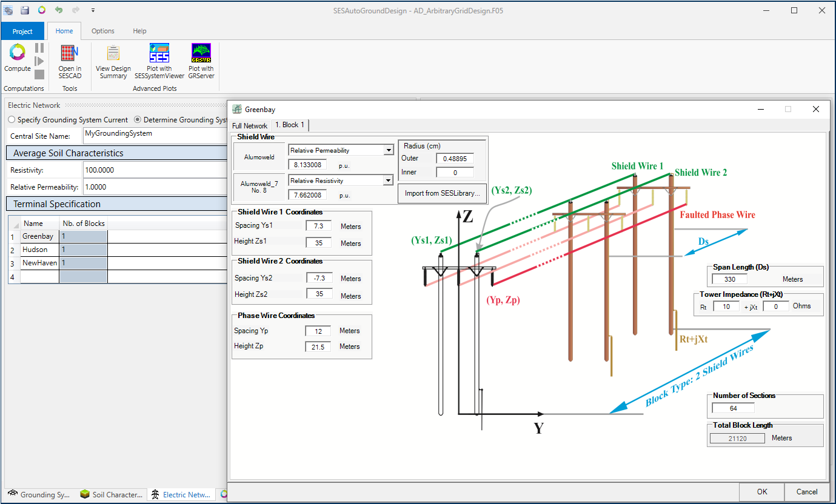
Task: Click the Alumoweld_7 No. 8 conductor button
Action: point(259,187)
